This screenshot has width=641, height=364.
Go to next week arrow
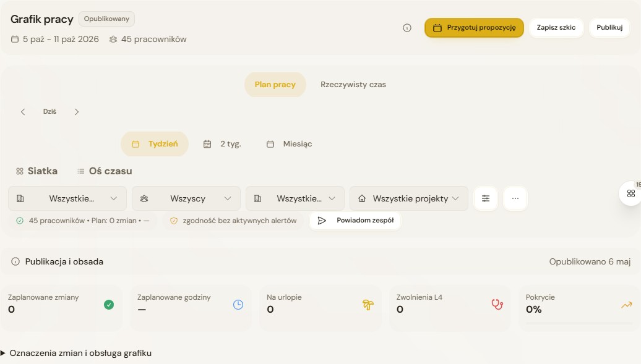77,111
